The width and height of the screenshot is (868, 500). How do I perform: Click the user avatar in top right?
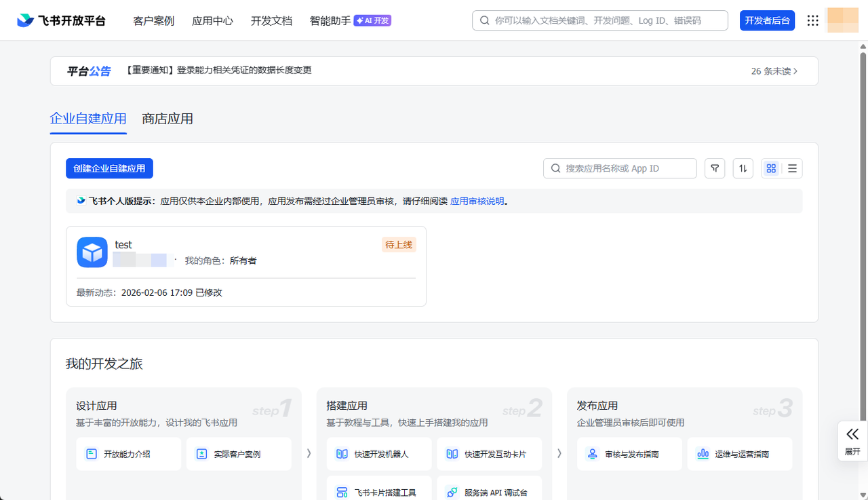[844, 20]
